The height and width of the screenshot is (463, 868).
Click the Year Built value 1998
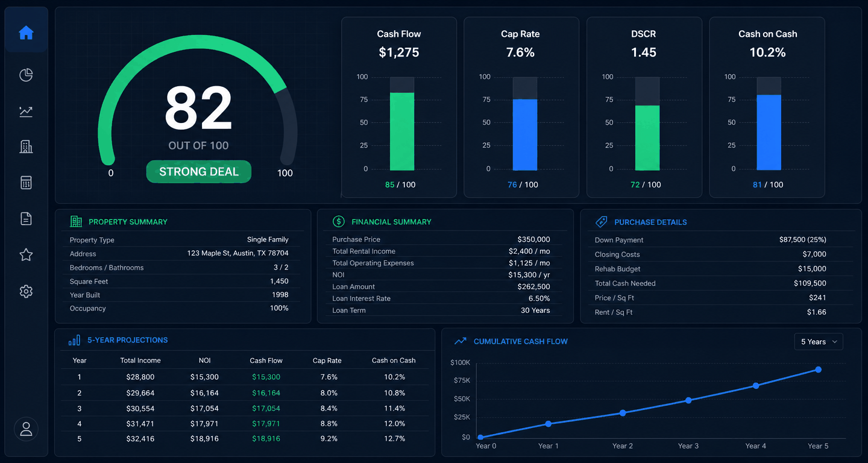[279, 295]
